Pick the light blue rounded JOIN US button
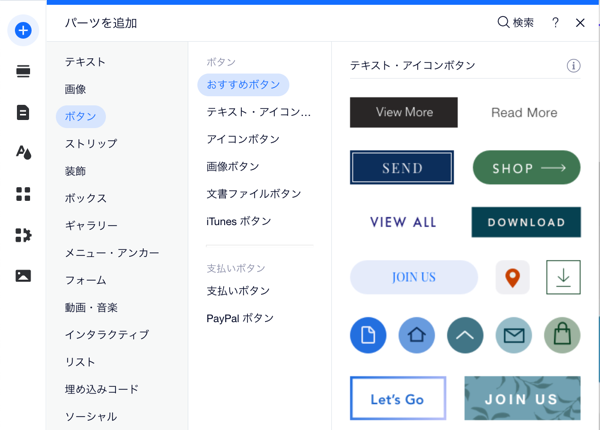 [x=414, y=277]
